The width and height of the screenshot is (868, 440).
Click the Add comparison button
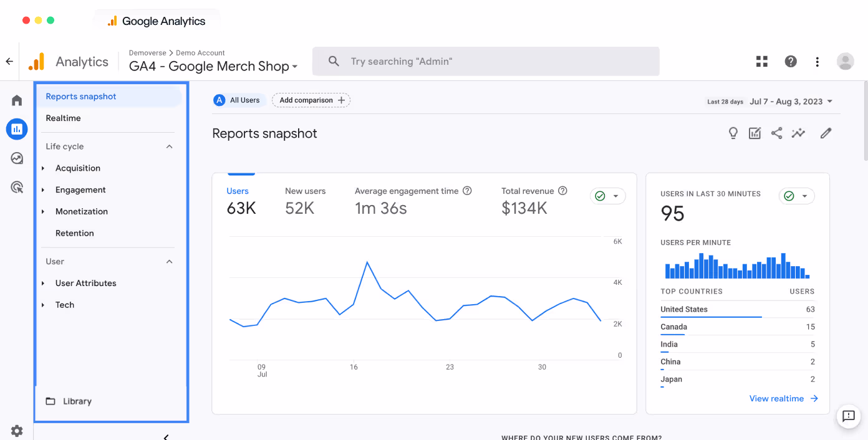(x=311, y=100)
